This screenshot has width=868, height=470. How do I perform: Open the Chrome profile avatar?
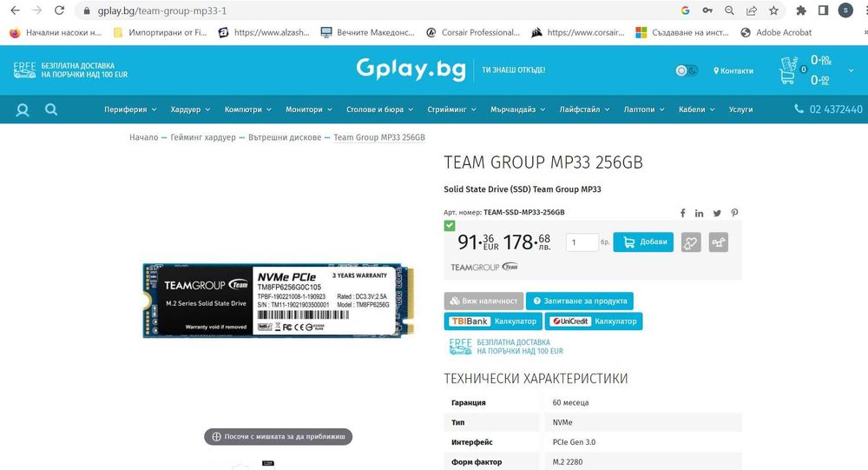tap(845, 10)
